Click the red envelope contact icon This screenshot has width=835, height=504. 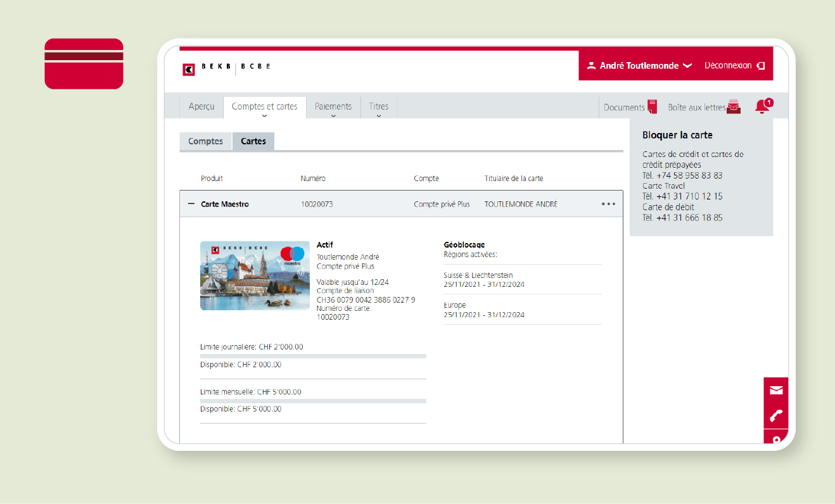(x=775, y=390)
